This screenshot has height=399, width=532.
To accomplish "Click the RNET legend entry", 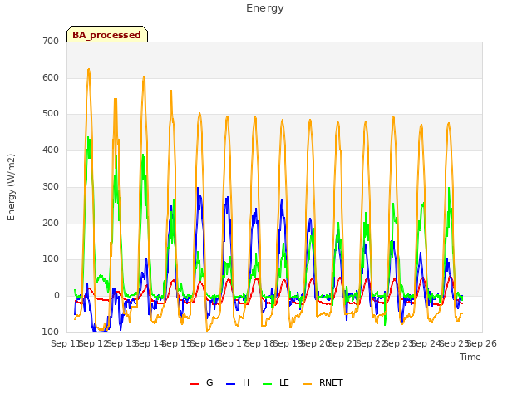I will click(323, 382).
